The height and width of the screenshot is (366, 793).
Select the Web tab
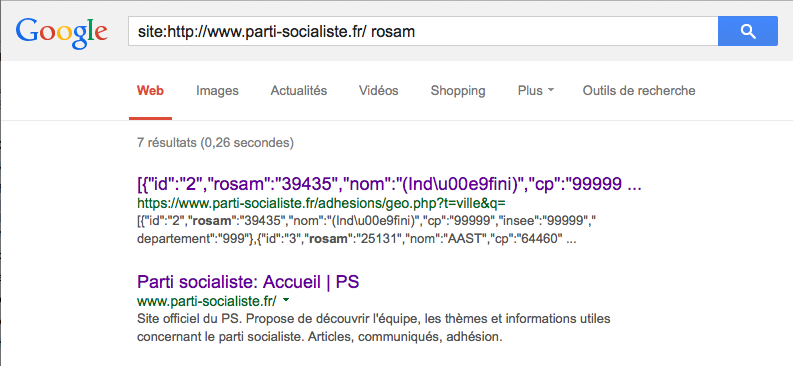(x=150, y=91)
